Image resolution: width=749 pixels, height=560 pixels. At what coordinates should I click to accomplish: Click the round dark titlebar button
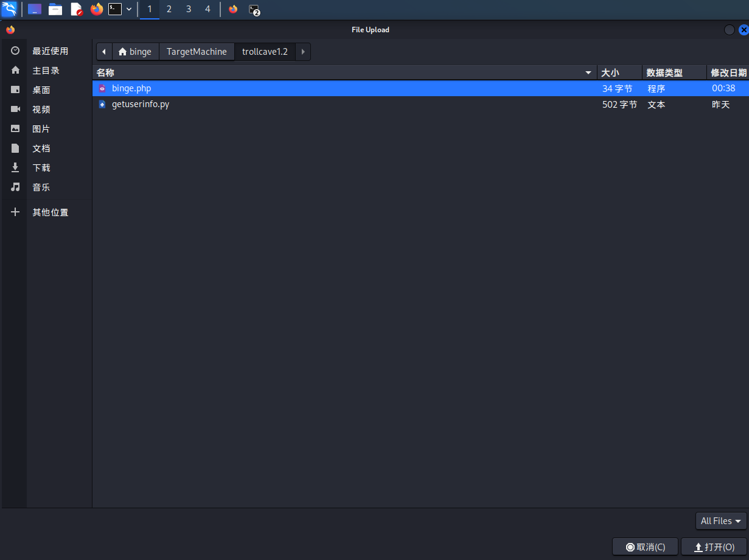(x=729, y=30)
